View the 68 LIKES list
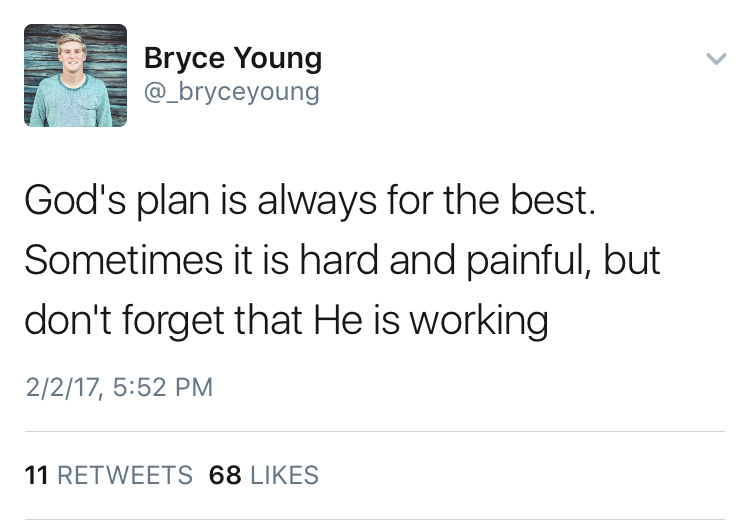 [264, 475]
